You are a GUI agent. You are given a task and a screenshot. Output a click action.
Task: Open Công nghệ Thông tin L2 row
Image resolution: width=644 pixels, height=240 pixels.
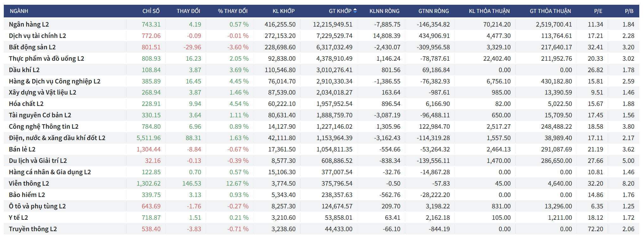click(x=44, y=126)
